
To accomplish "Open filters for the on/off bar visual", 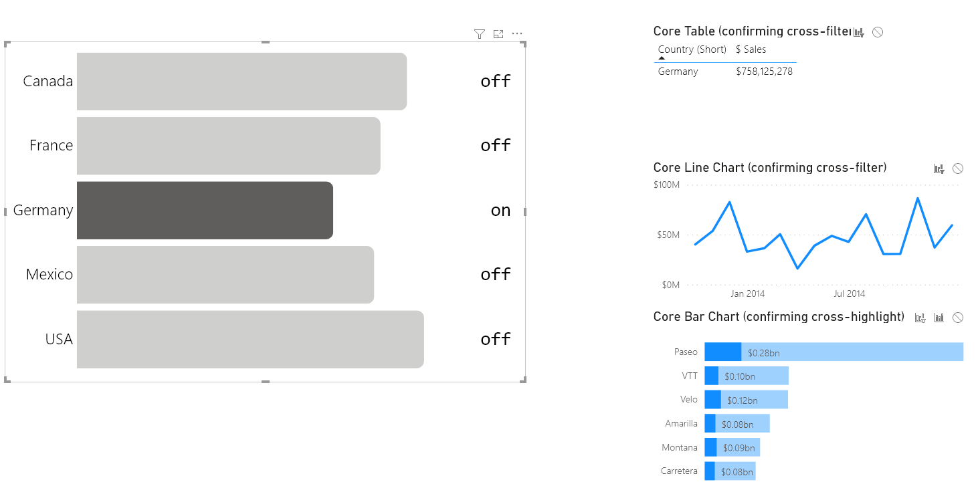I will [x=479, y=33].
